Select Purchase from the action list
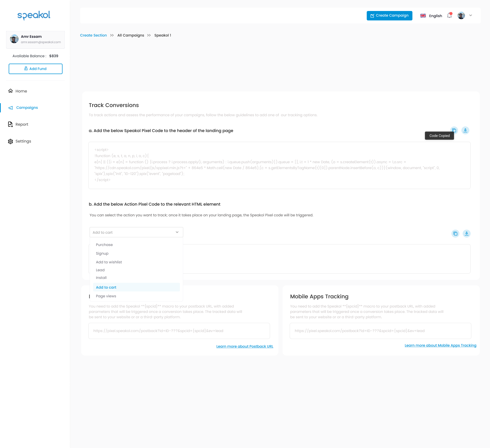 tap(104, 245)
